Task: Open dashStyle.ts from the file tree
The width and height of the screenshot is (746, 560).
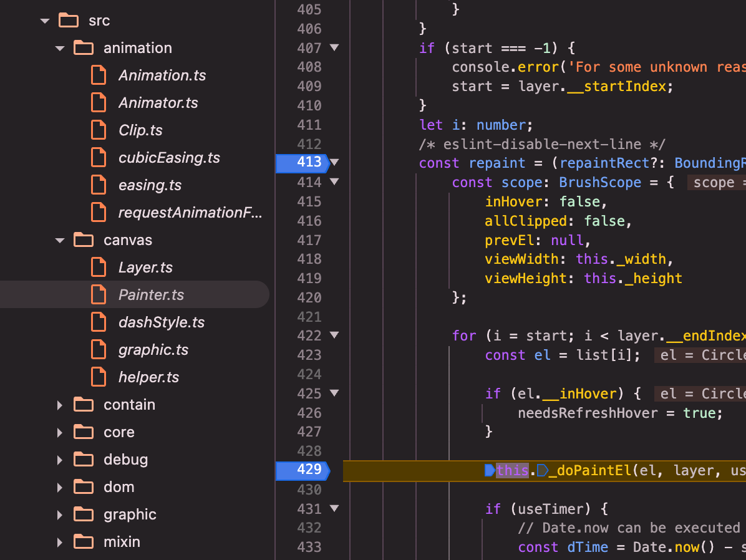Action: click(161, 322)
